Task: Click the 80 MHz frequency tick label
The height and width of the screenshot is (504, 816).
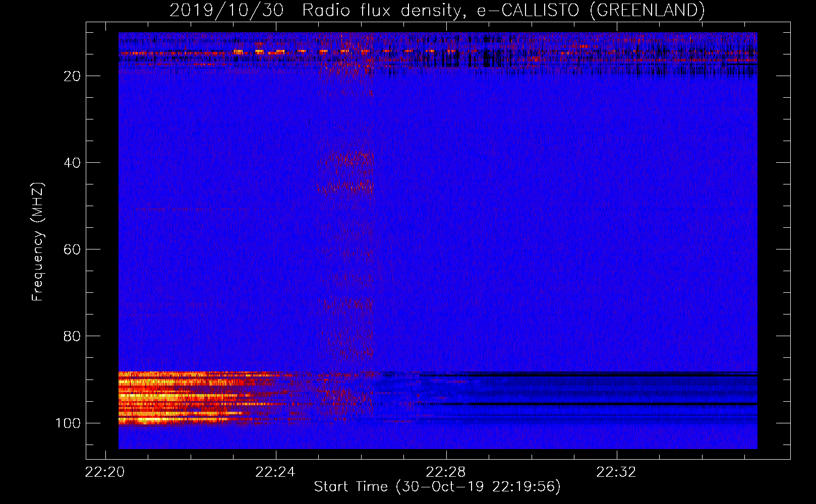Action: point(72,336)
